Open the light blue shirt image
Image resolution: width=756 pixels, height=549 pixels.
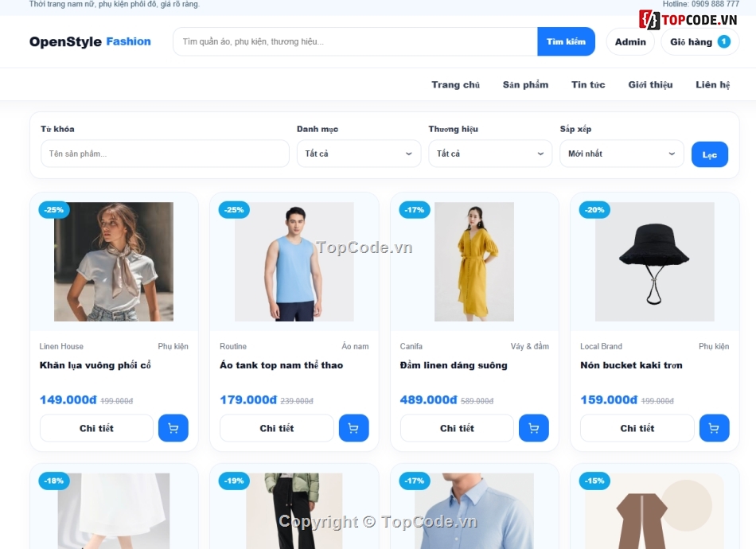[x=474, y=511]
